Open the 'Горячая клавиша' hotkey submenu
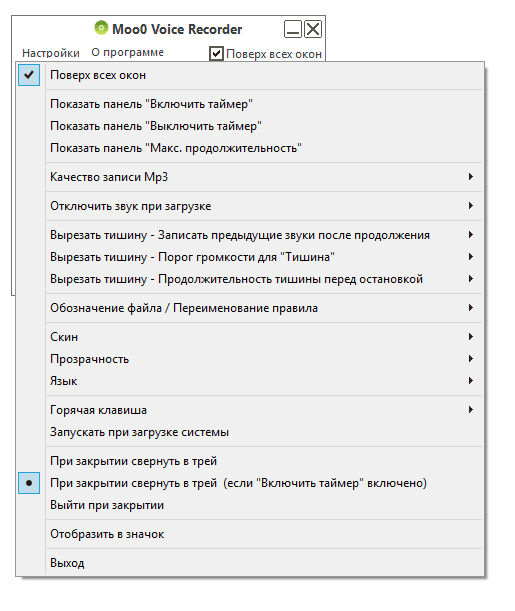 click(250, 410)
